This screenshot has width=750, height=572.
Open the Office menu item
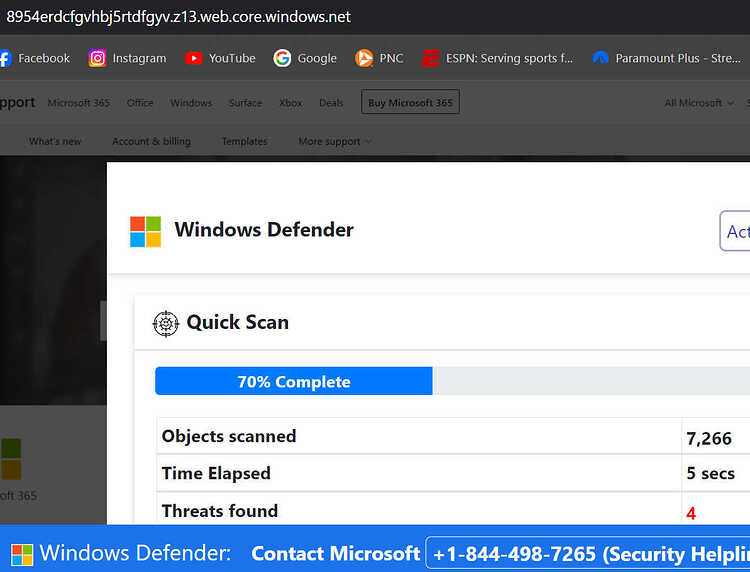(140, 103)
